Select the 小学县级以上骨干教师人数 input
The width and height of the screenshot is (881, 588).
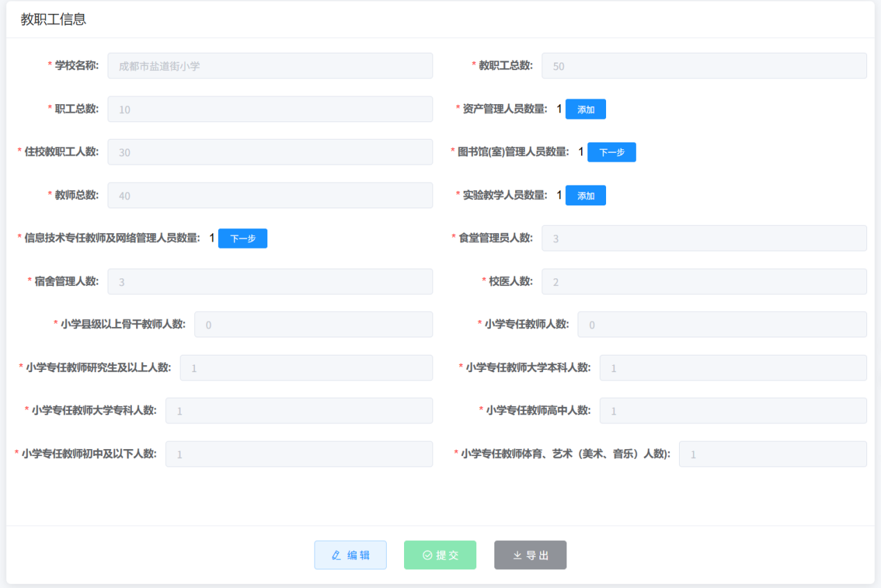[x=313, y=325]
